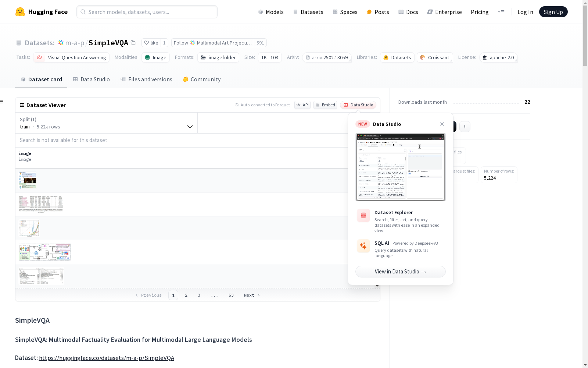Click the 591 followers count
This screenshot has height=368, width=588.
[x=260, y=43]
